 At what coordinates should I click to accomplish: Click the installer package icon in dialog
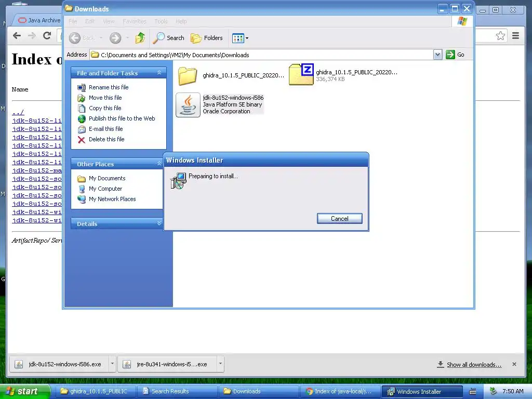click(x=178, y=181)
